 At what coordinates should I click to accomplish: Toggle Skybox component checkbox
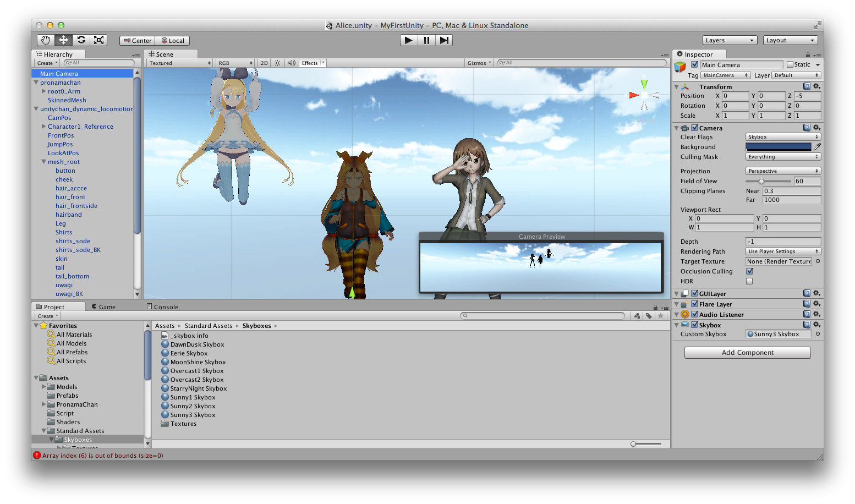click(x=694, y=325)
